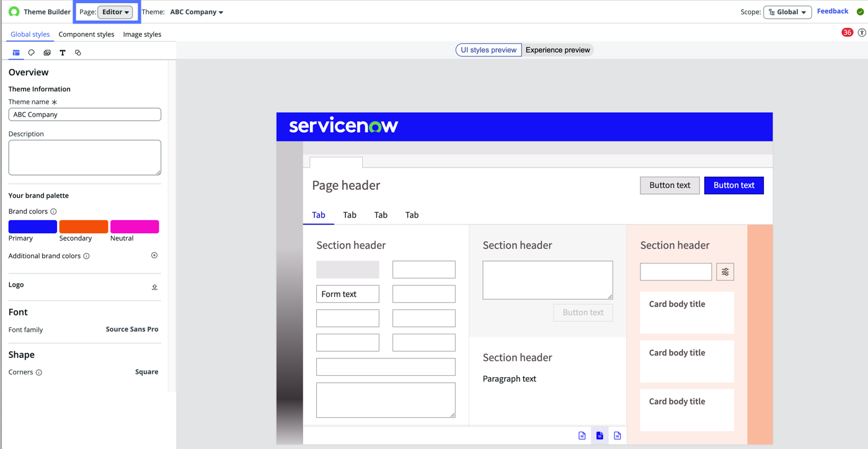This screenshot has height=449, width=868.
Task: Click the Shape heading
Action: coord(22,355)
